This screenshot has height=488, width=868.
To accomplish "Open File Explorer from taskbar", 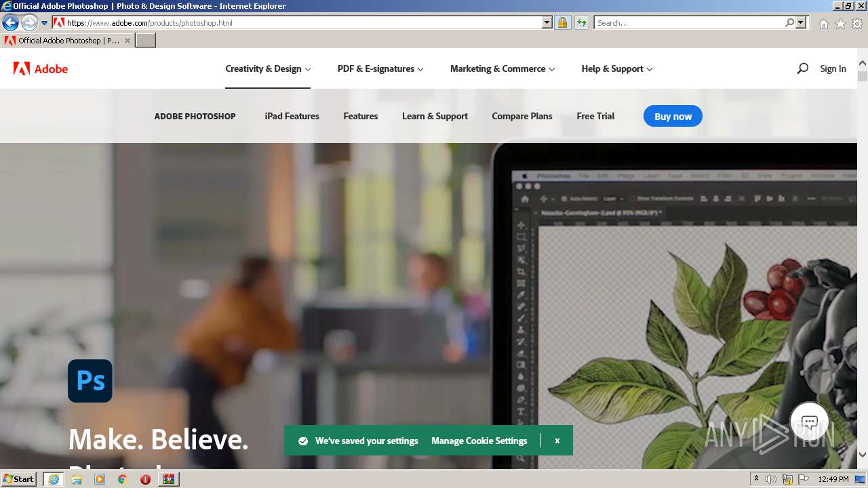I will 77,479.
